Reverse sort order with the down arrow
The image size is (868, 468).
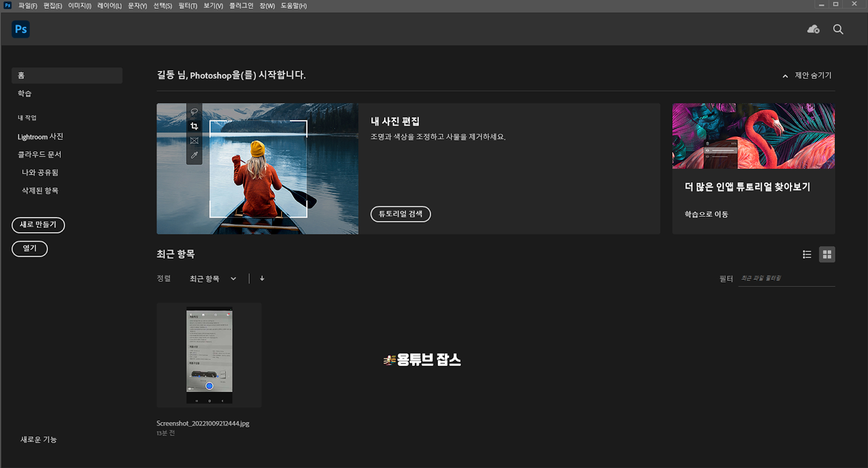click(262, 278)
